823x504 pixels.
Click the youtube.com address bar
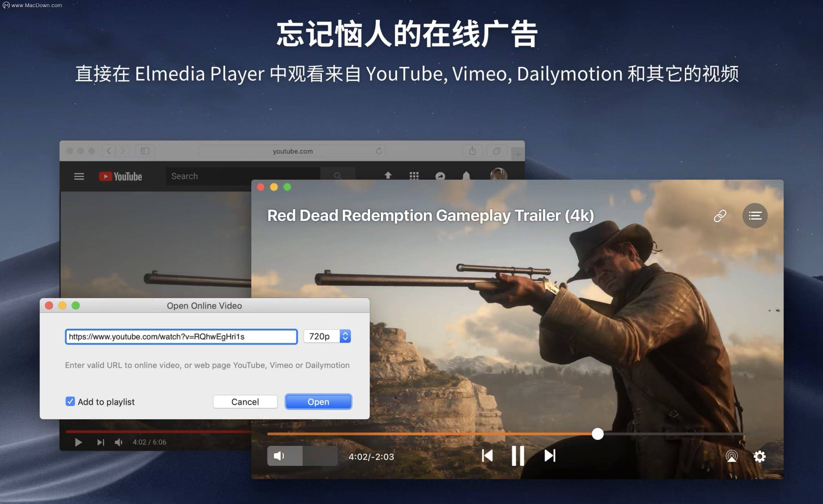[292, 151]
